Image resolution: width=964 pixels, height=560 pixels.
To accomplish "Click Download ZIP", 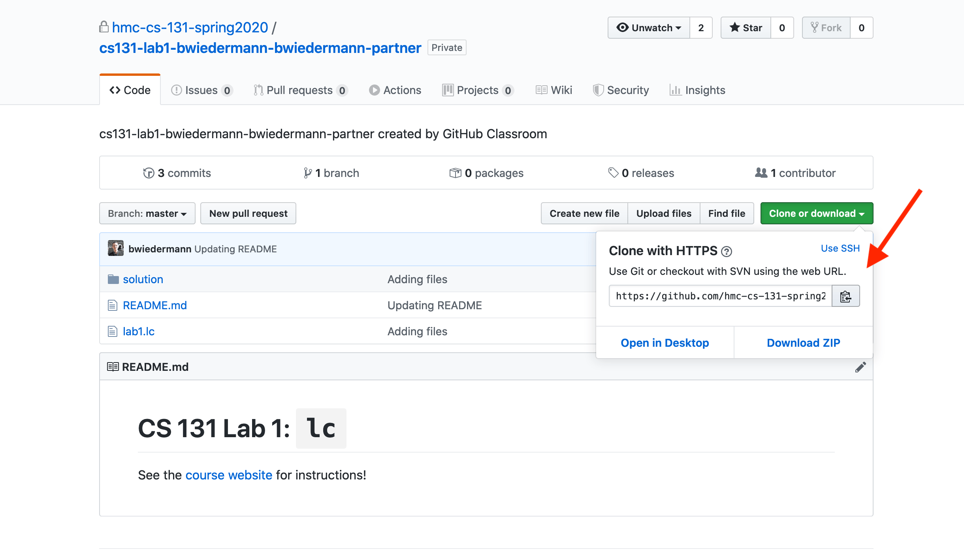I will [804, 342].
